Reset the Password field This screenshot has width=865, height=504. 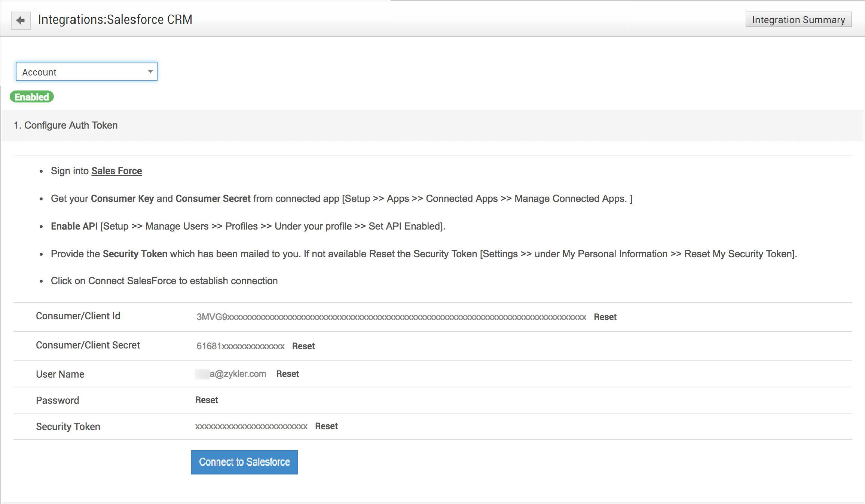[207, 400]
